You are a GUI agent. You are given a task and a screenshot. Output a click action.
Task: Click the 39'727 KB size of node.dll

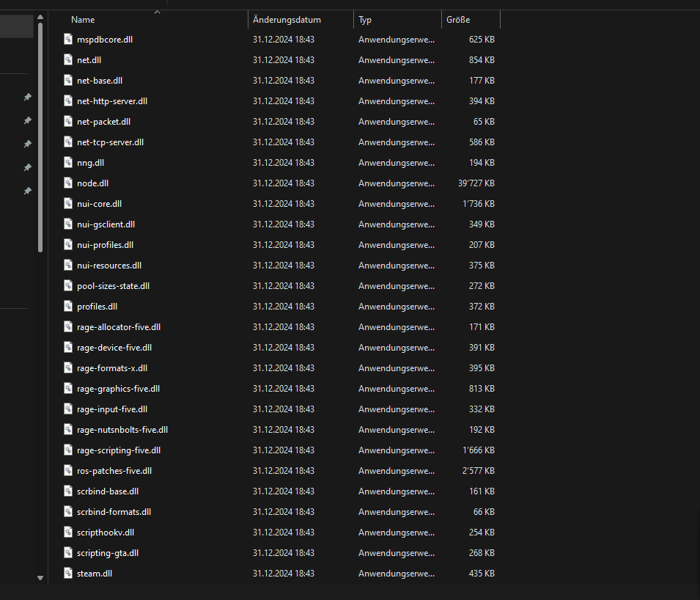pos(476,183)
